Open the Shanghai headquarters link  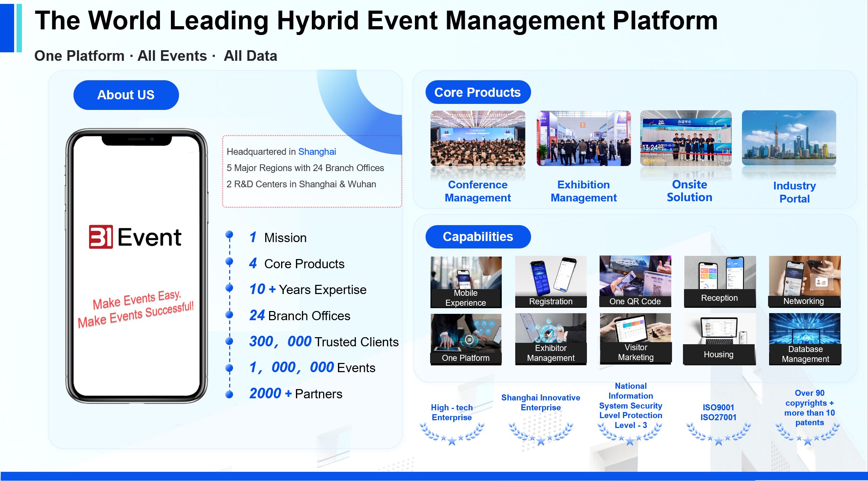coord(317,152)
